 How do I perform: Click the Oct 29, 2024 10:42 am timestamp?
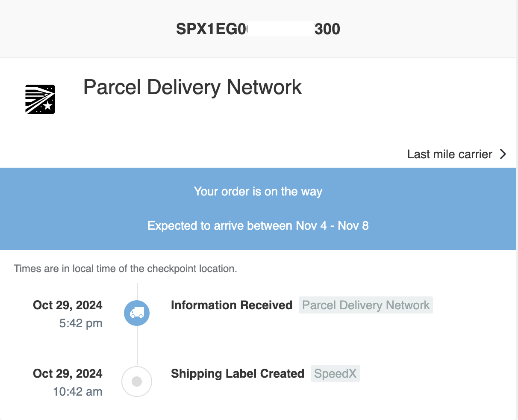coord(68,382)
